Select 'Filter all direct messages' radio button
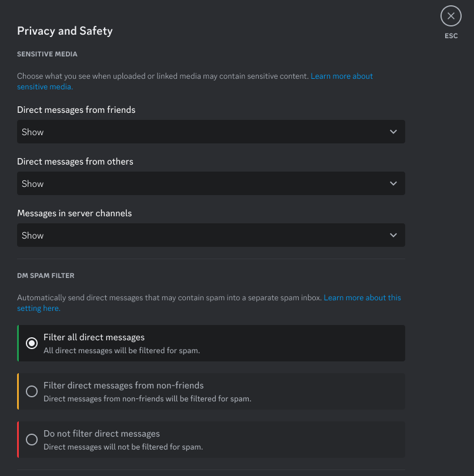The width and height of the screenshot is (474, 476). 32,343
